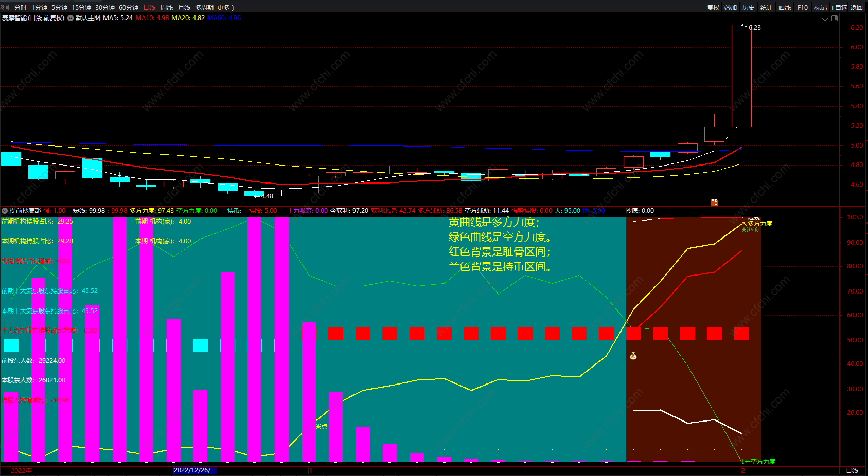Click the 4.48 low price label
Image resolution: width=868 pixels, height=476 pixels.
tap(267, 196)
